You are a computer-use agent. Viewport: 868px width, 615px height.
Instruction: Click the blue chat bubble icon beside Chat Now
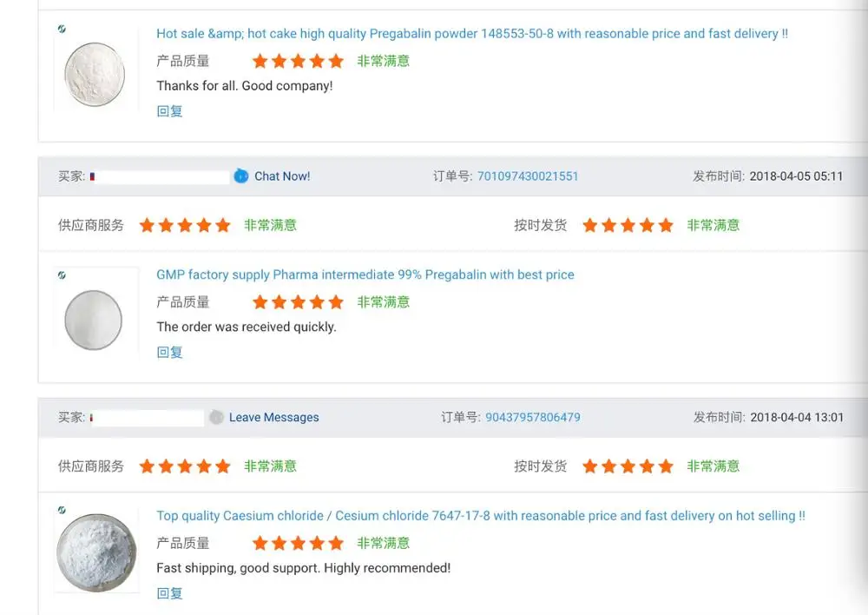click(x=240, y=176)
